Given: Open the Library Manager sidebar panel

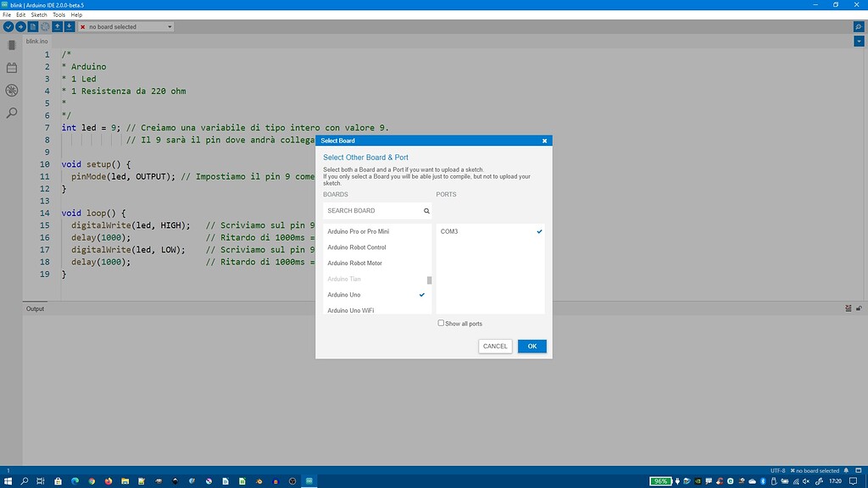Looking at the screenshot, I should (11, 69).
